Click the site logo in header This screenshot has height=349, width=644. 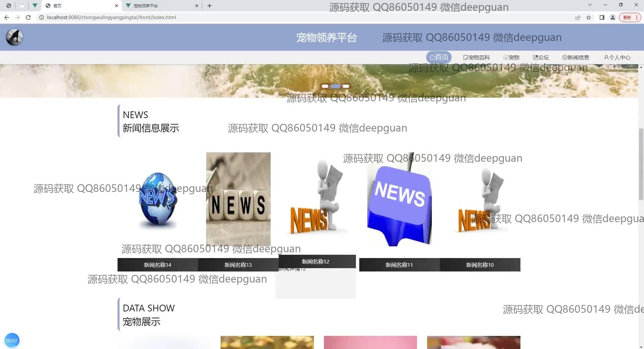14,37
